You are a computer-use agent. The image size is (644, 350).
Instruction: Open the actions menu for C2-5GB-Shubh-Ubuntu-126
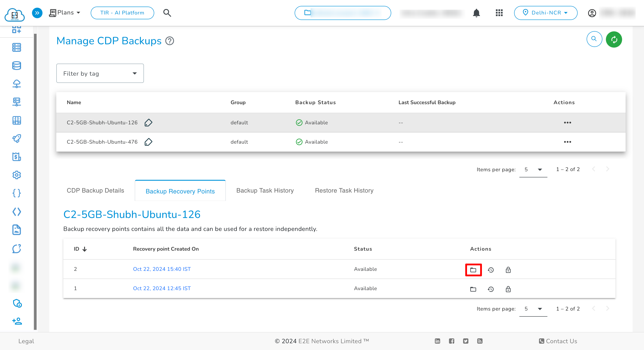coord(567,122)
